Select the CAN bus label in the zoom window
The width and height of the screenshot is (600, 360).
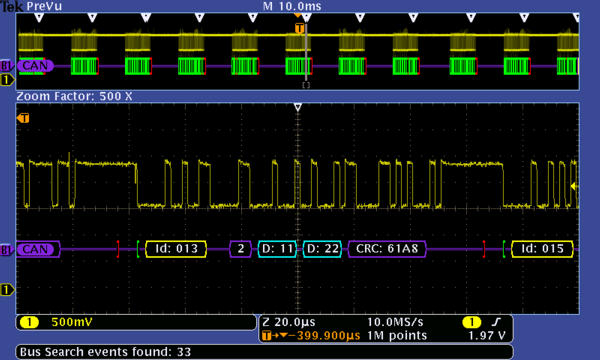(38, 249)
